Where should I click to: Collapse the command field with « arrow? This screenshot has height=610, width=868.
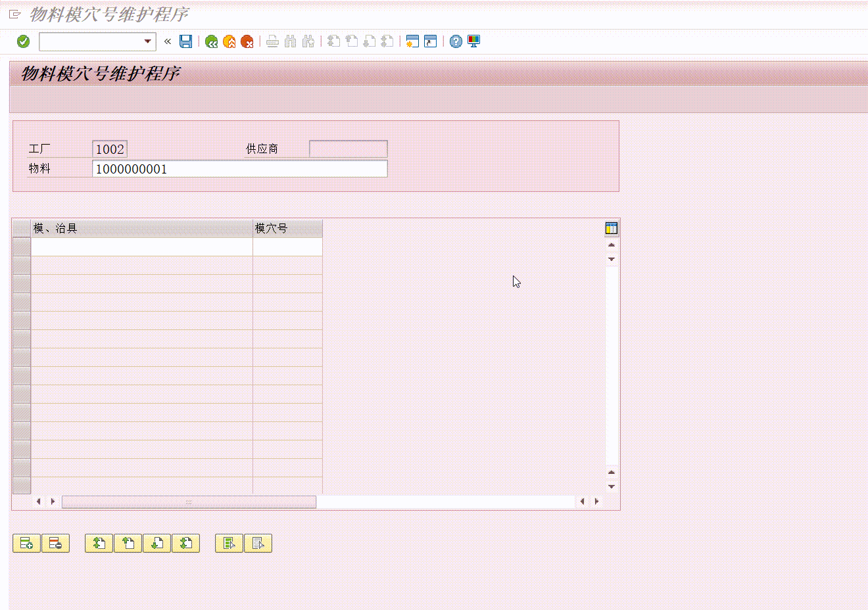[168, 41]
